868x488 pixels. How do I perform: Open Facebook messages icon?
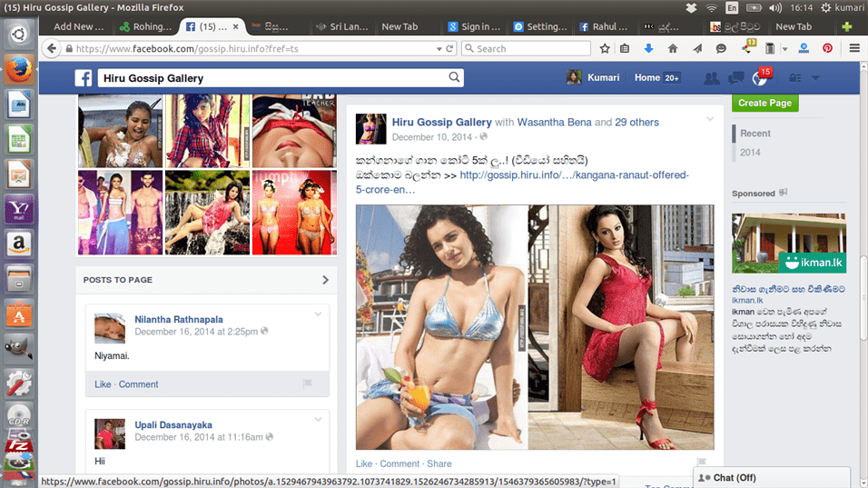(x=735, y=78)
